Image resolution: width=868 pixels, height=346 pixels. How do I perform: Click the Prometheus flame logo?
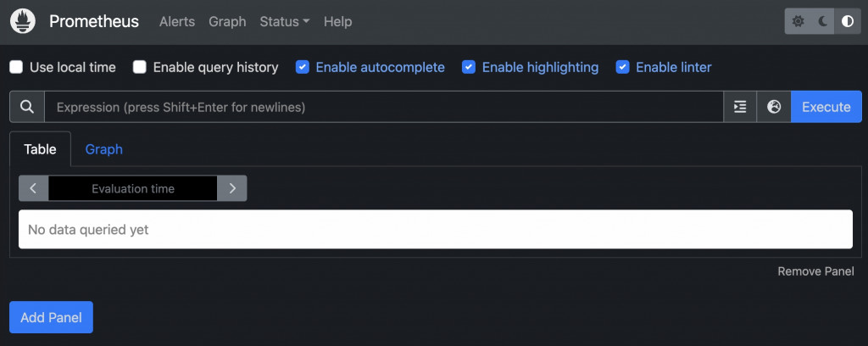click(x=22, y=21)
